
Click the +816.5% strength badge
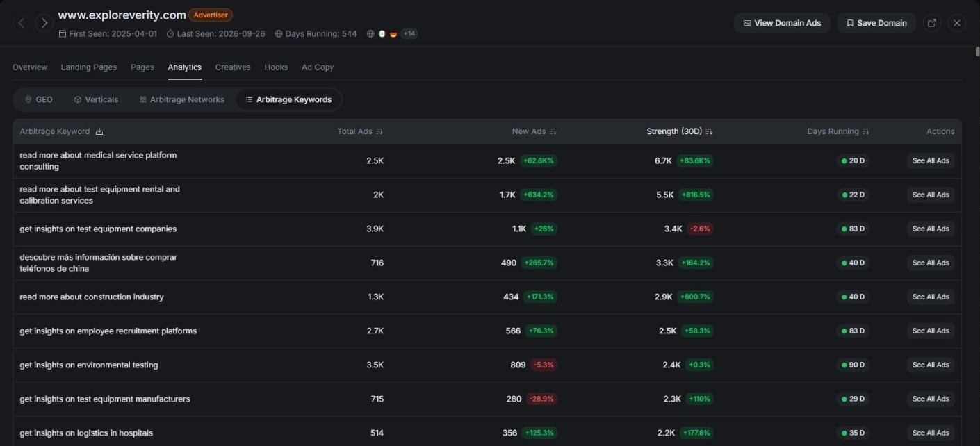coord(696,195)
